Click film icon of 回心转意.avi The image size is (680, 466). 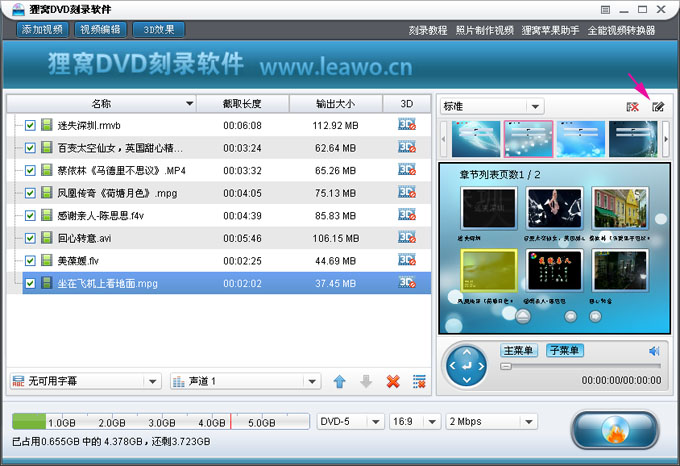[x=47, y=238]
